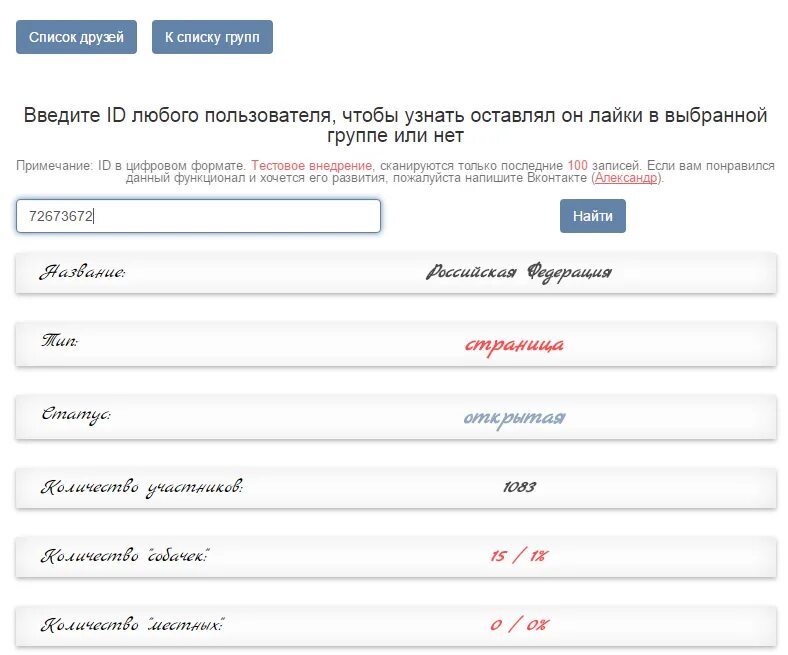The image size is (788, 655).
Task: Focus the user ID input field
Action: (198, 216)
